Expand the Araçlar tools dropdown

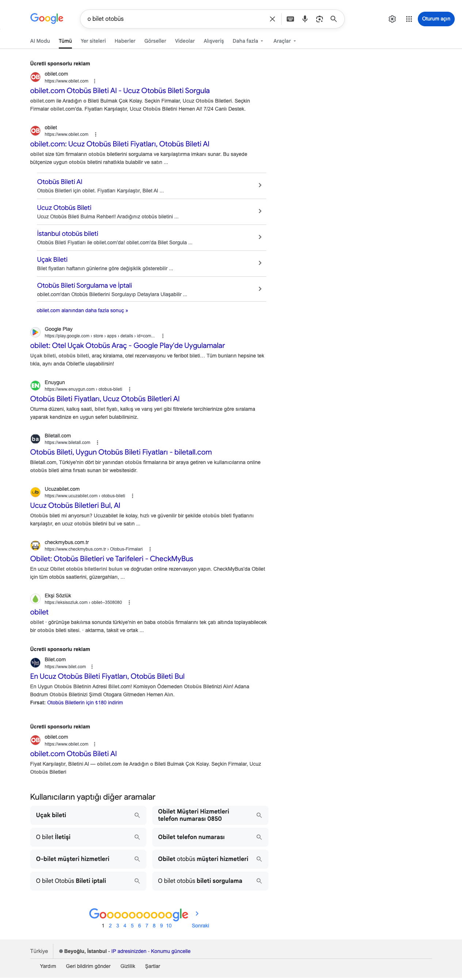284,41
